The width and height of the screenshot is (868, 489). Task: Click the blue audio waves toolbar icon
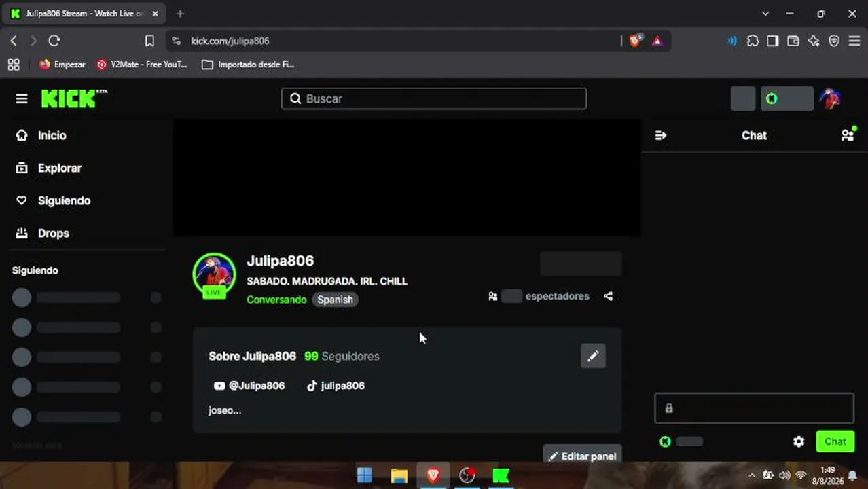point(732,41)
